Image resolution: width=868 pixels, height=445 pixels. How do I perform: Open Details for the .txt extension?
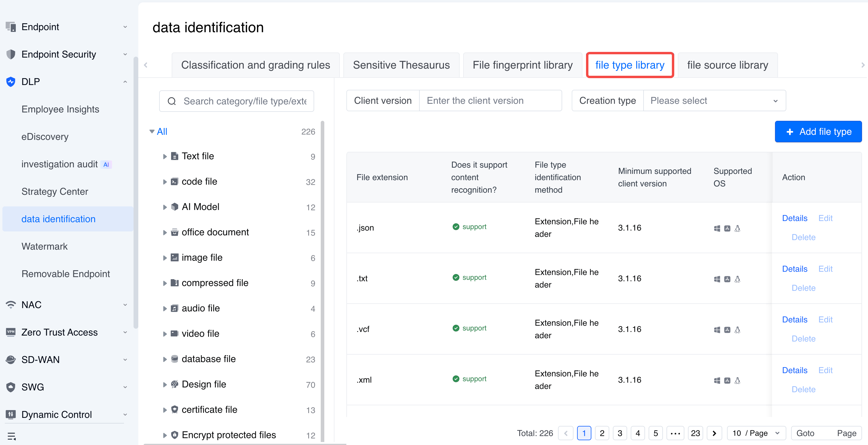point(794,269)
